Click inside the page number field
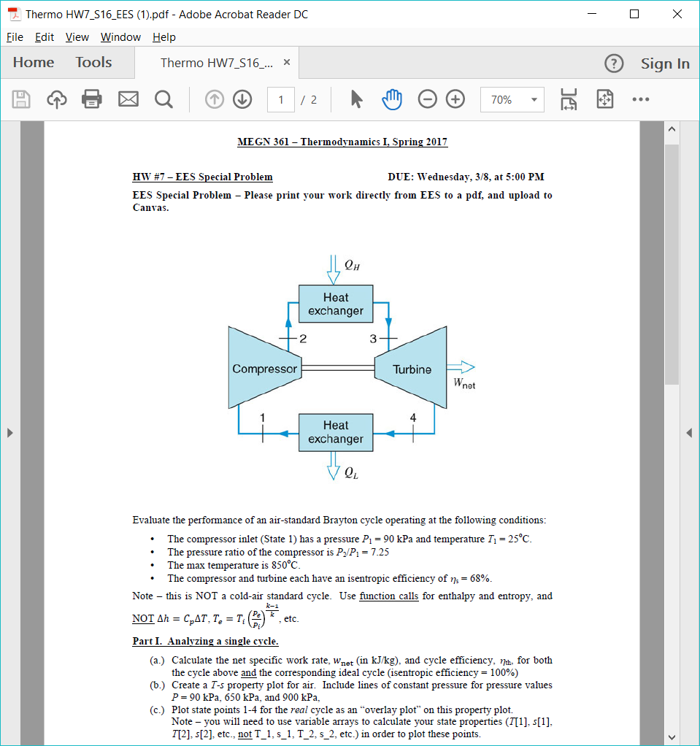The image size is (700, 746). click(x=280, y=99)
